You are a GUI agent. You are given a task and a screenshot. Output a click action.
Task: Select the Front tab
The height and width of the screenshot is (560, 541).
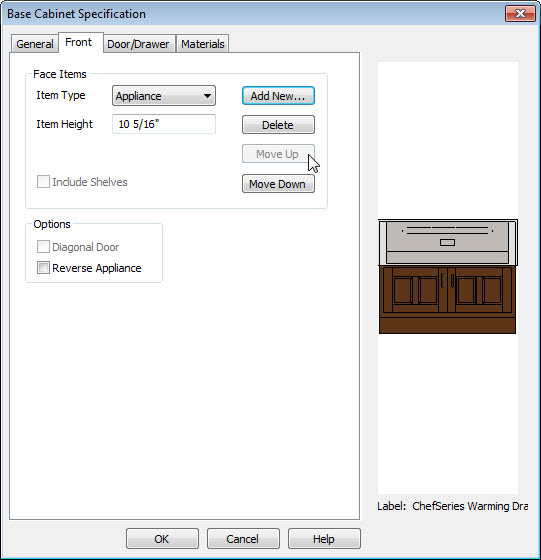pos(79,42)
